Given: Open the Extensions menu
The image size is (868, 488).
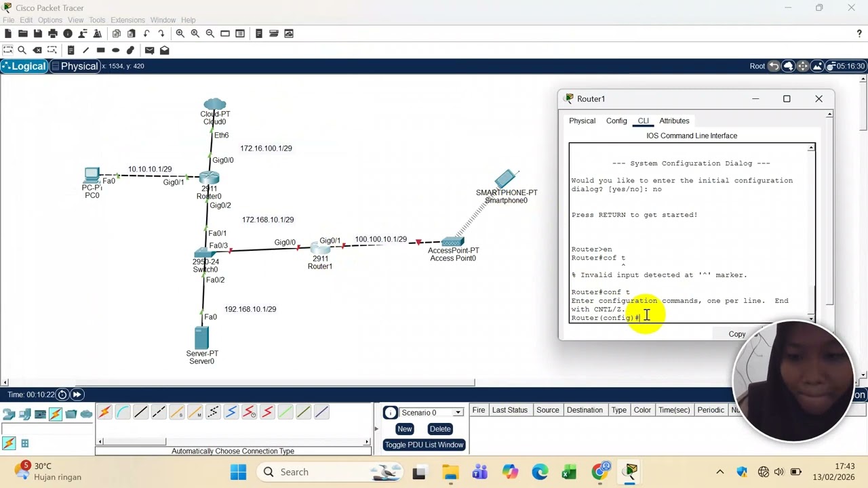Looking at the screenshot, I should click(127, 20).
